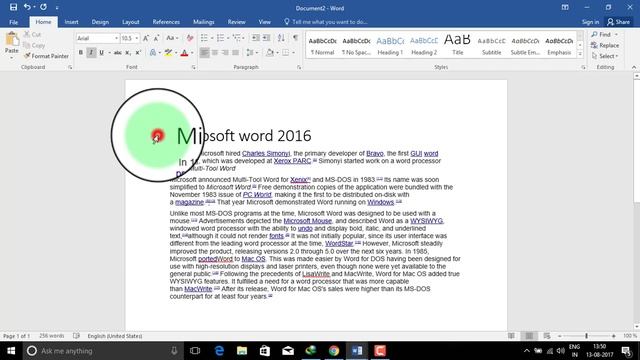The width and height of the screenshot is (640, 360).
Task: Apply strikethrough formatting
Action: click(117, 53)
